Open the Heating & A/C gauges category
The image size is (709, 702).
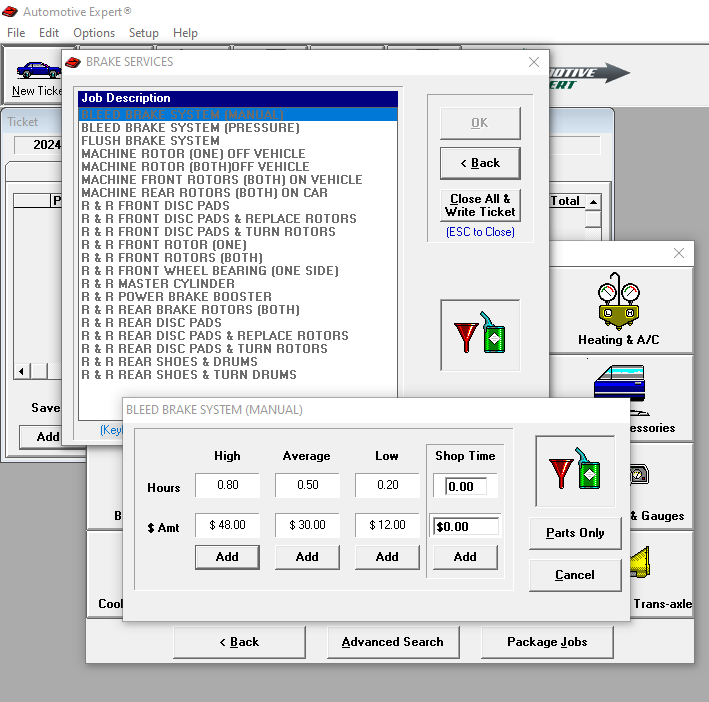tap(618, 312)
